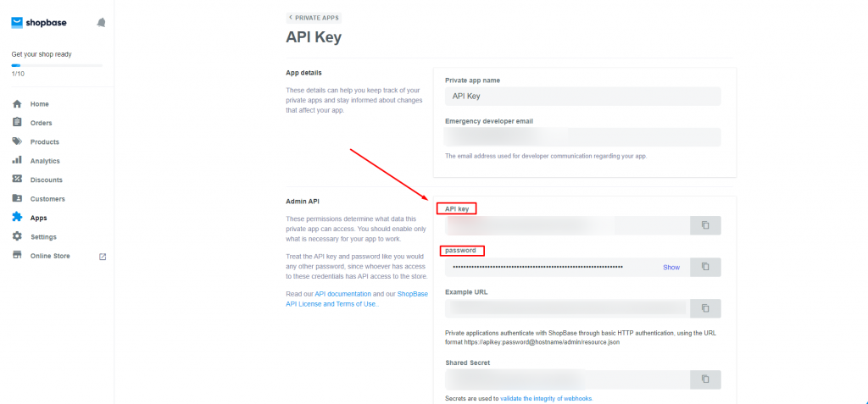This screenshot has height=404, width=868.
Task: Copy the password with copy icon
Action: click(705, 267)
